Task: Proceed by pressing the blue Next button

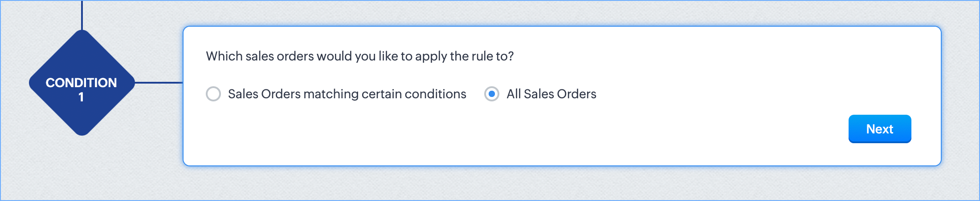Action: click(879, 129)
